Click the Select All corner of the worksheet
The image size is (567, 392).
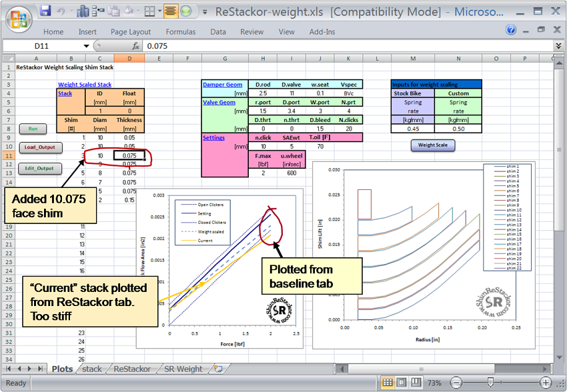(9, 59)
